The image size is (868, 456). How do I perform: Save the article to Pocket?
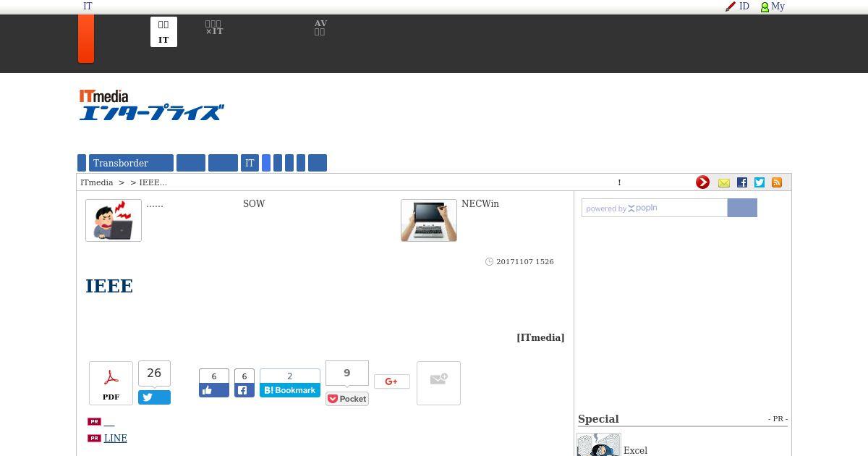point(347,399)
